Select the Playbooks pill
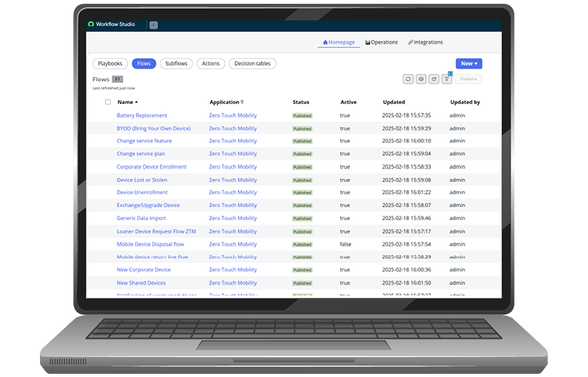The width and height of the screenshot is (588, 377). tap(109, 63)
